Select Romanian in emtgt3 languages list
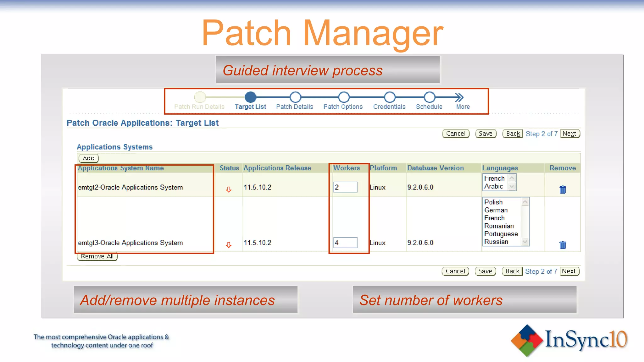 [x=499, y=226]
